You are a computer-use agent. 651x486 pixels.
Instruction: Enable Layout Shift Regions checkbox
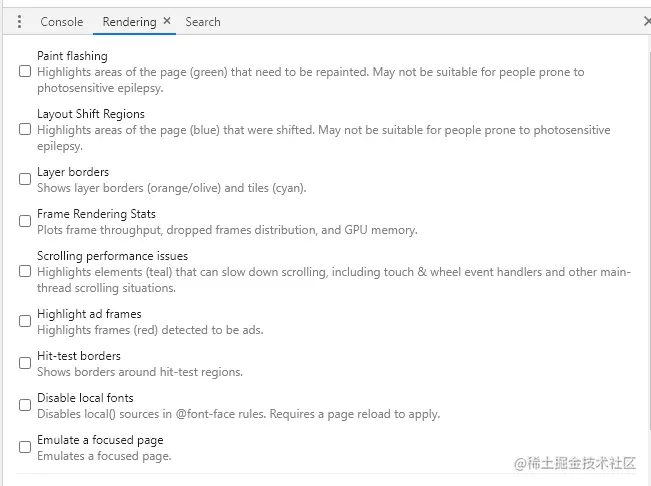pos(25,130)
